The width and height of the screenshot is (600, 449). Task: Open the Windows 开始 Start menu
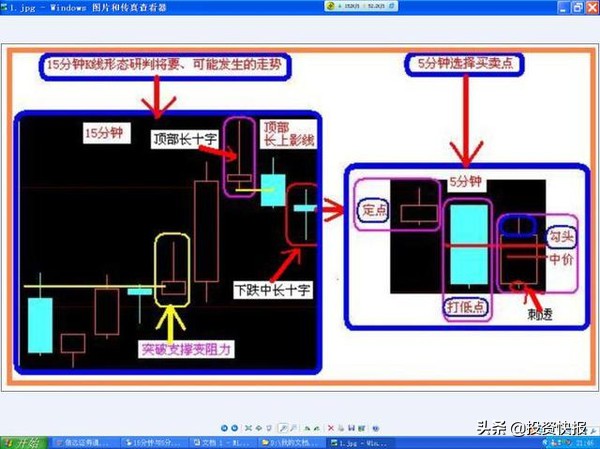click(x=22, y=442)
